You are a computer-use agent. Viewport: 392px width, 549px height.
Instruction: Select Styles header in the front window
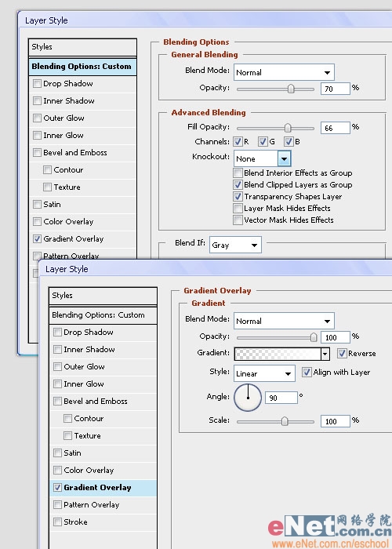(x=103, y=296)
